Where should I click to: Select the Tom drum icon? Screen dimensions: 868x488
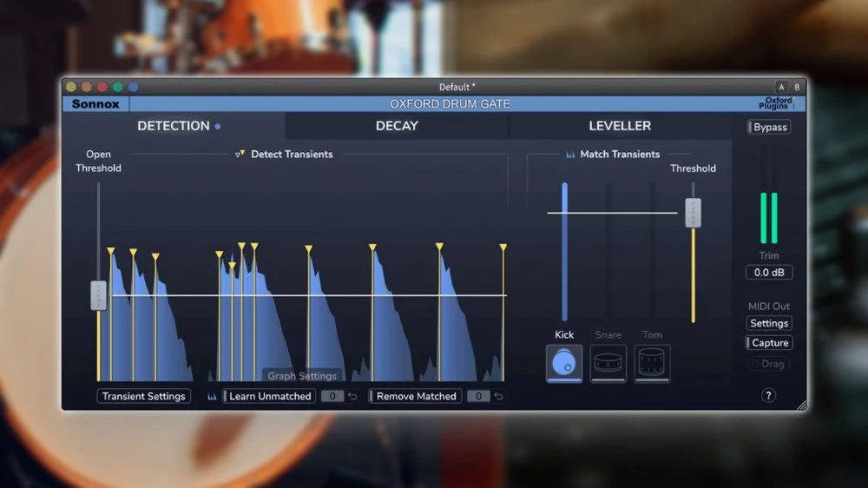click(x=652, y=363)
